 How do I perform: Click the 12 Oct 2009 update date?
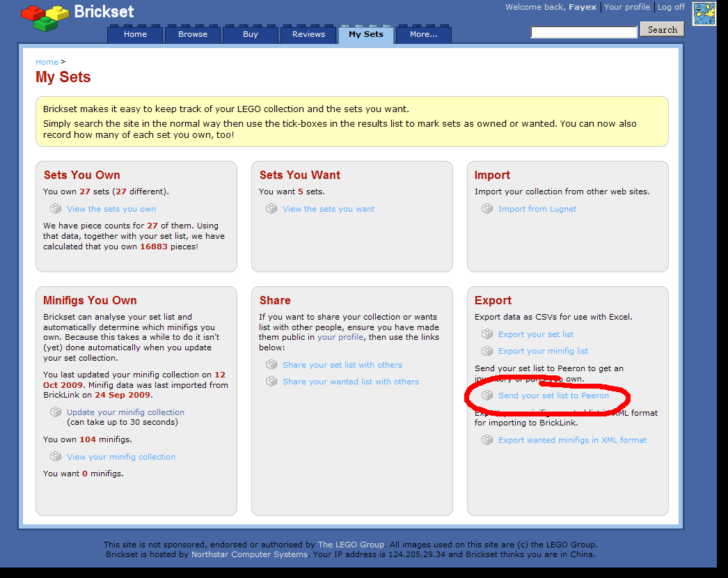(x=134, y=380)
